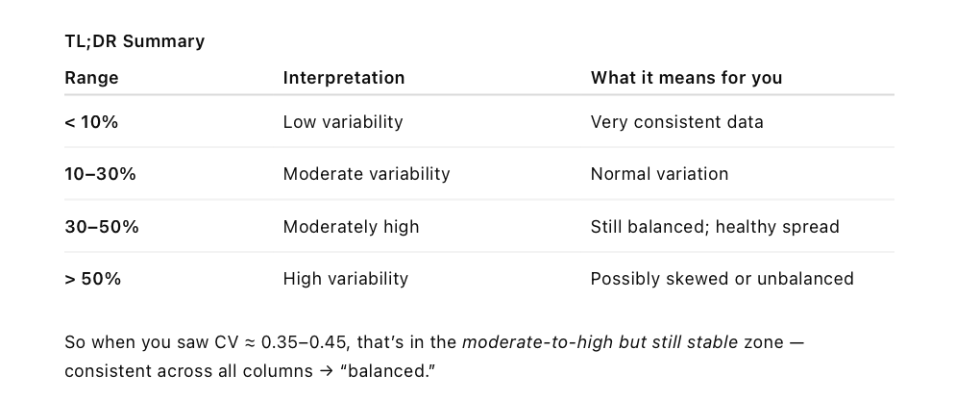This screenshot has width=980, height=400.
Task: Click 'Still balanced; healthy spread' cell
Action: click(x=715, y=227)
